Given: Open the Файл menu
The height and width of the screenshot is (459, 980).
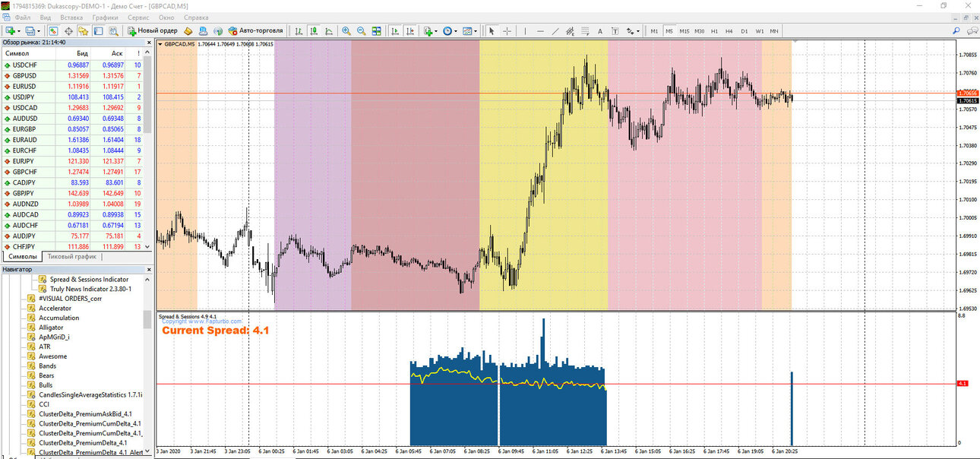Looking at the screenshot, I should point(23,17).
